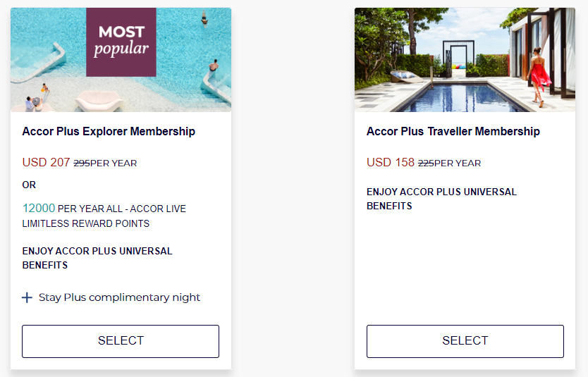Click Traveller card's Enjoy Accor Plus Universal Benefits
Viewport: 588px width, 377px height.
[x=441, y=199]
